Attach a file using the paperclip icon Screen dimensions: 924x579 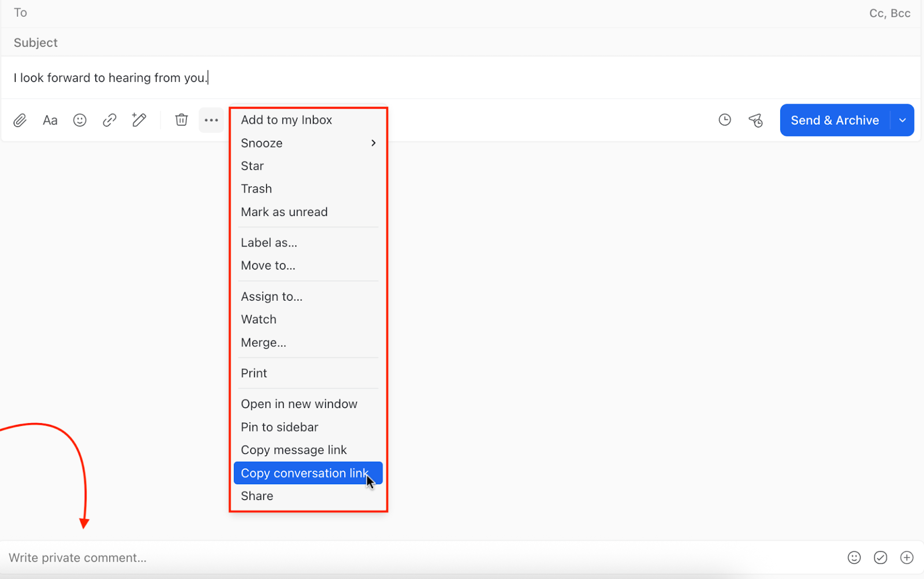(20, 120)
